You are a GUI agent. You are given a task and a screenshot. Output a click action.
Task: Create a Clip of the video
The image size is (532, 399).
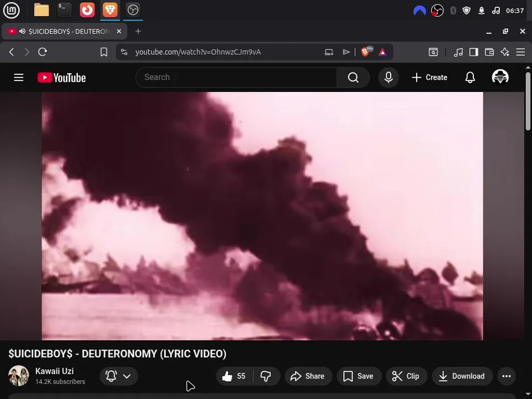406,376
